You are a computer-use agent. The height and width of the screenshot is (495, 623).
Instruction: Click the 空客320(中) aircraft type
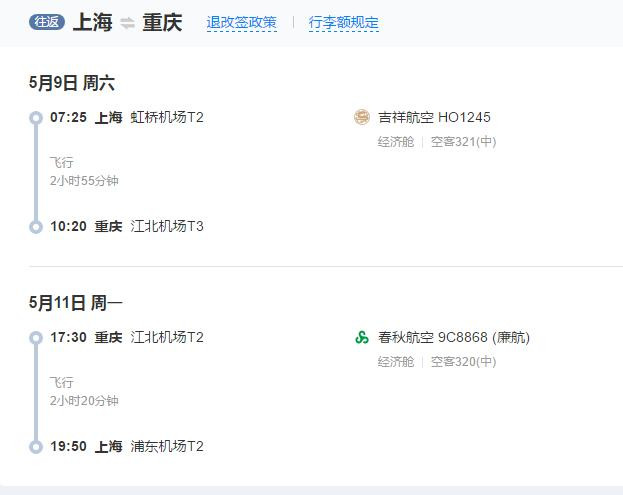pos(463,362)
